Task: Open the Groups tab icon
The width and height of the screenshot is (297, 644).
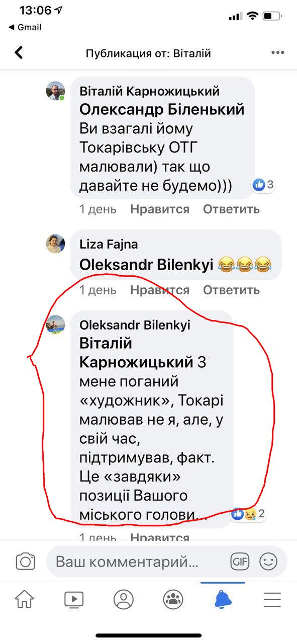Action: tap(173, 599)
